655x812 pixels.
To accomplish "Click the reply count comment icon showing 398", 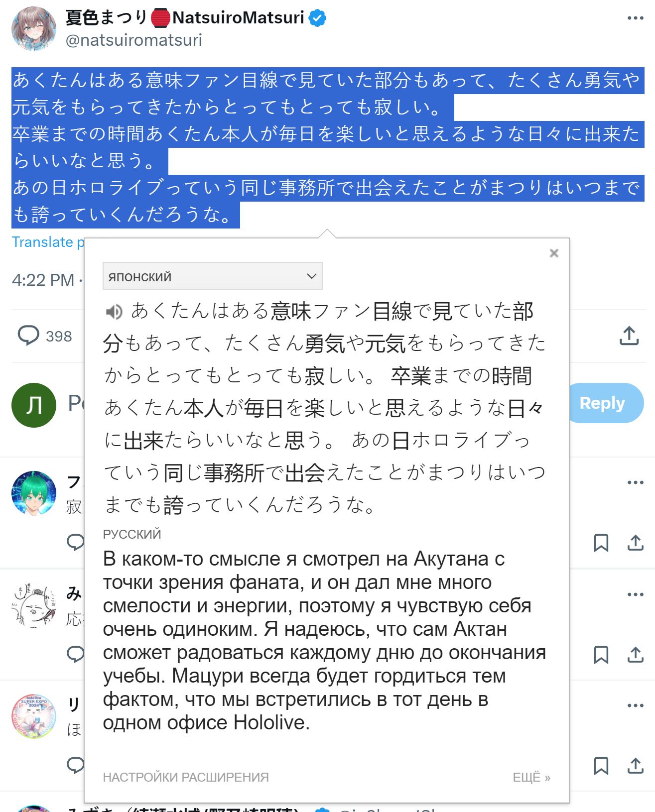I will pyautogui.click(x=28, y=336).
